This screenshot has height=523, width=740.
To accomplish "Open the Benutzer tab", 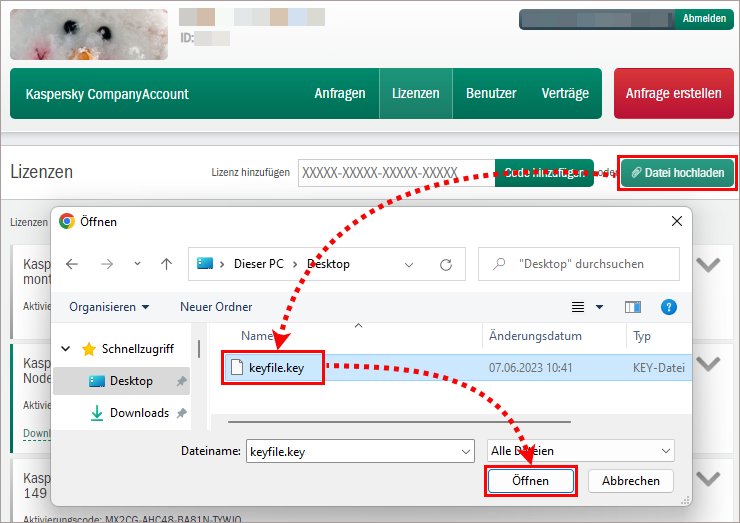I will 491,94.
